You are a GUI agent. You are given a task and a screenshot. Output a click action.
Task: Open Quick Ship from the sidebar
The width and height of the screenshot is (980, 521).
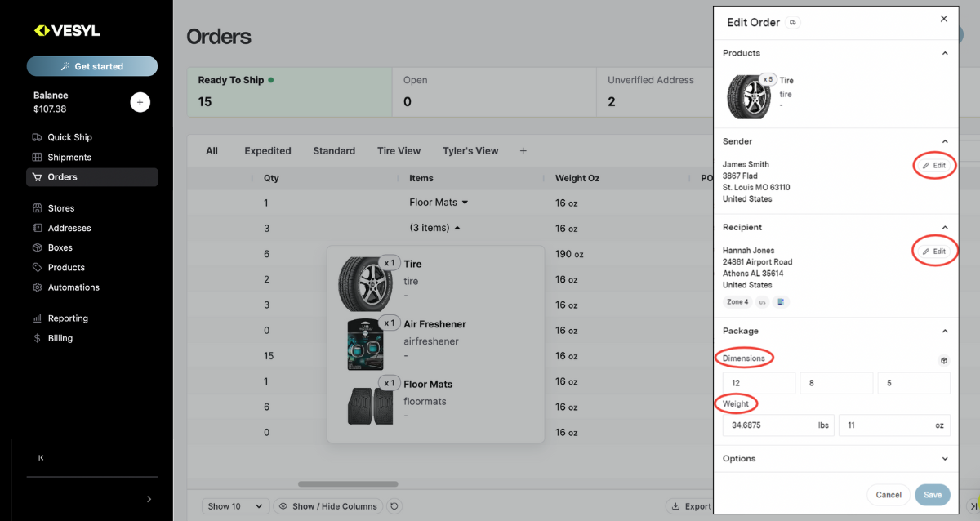pyautogui.click(x=69, y=137)
